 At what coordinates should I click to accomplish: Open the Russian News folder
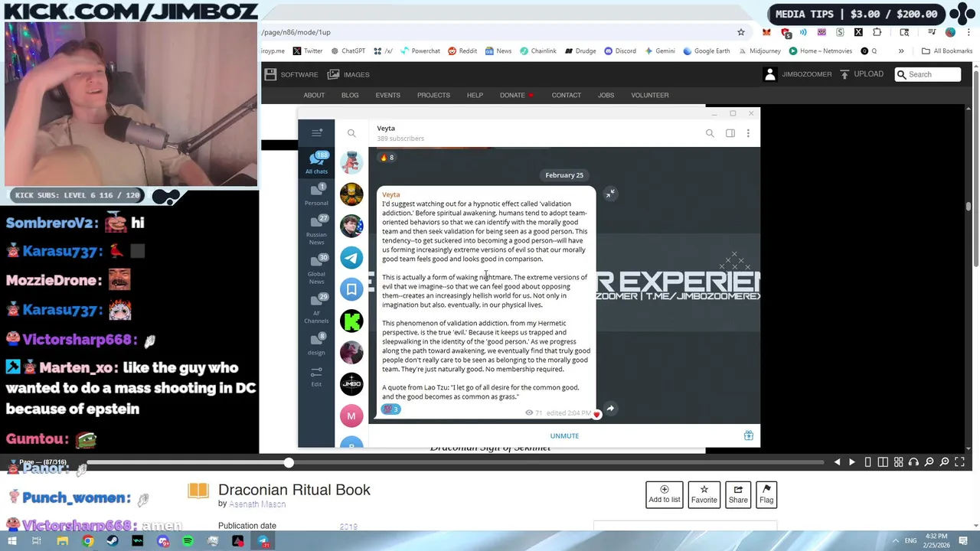click(316, 230)
